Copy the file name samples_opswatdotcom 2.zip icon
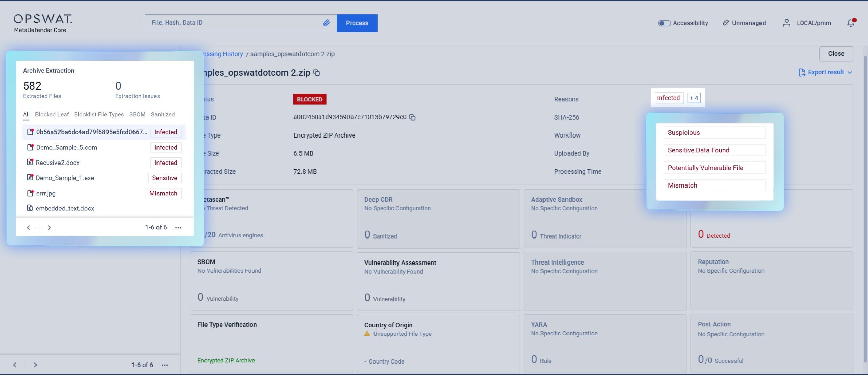 pos(317,73)
